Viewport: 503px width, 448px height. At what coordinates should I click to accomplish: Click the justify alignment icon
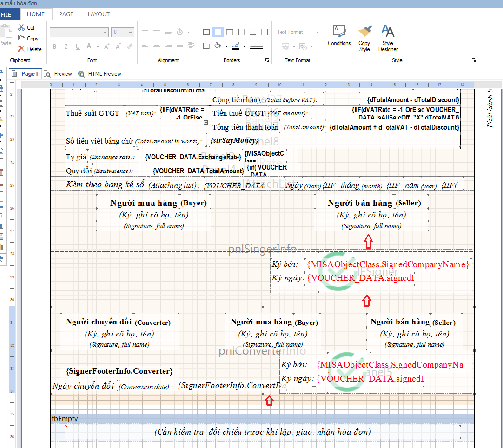pos(179,46)
